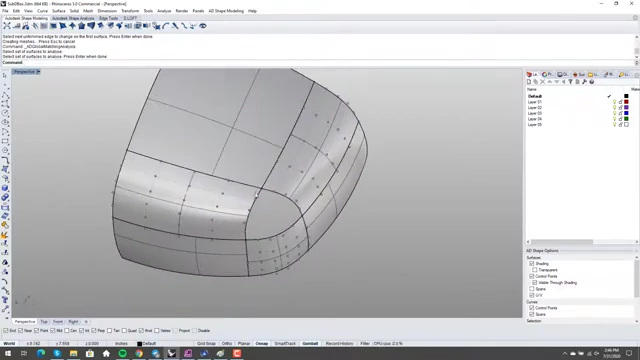Viewport: 640px width, 360px height.
Task: Click the new layer icon in Layers panel
Action: (x=529, y=82)
